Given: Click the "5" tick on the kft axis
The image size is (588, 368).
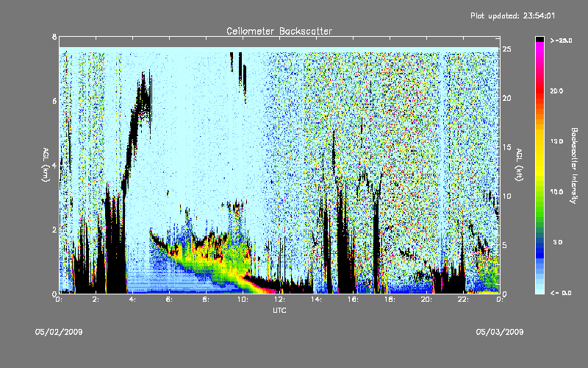Looking at the screenshot, I should click(x=505, y=245).
